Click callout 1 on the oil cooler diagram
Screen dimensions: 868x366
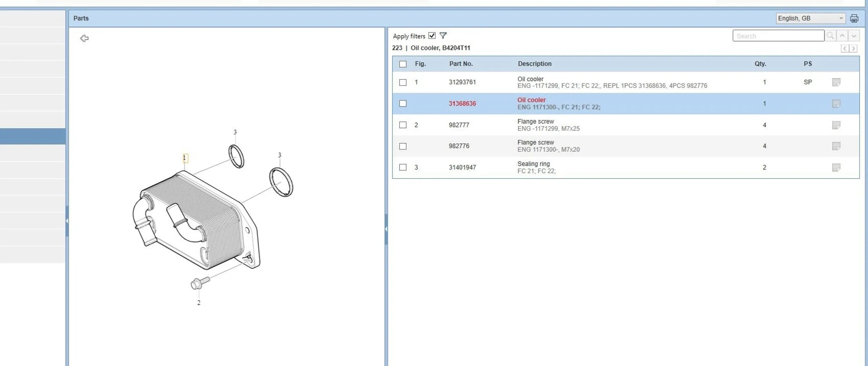click(x=185, y=158)
